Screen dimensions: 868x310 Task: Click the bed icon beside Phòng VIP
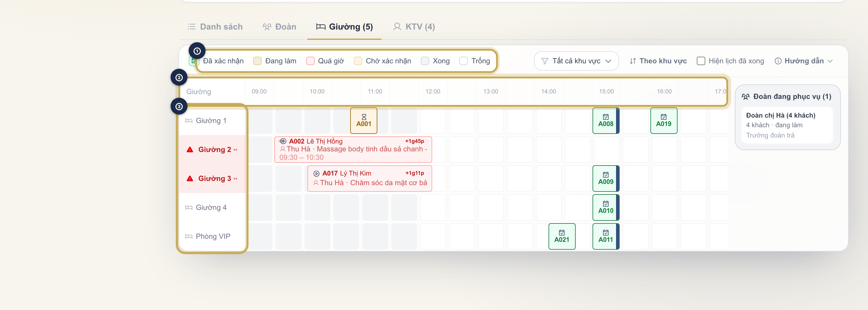point(189,236)
